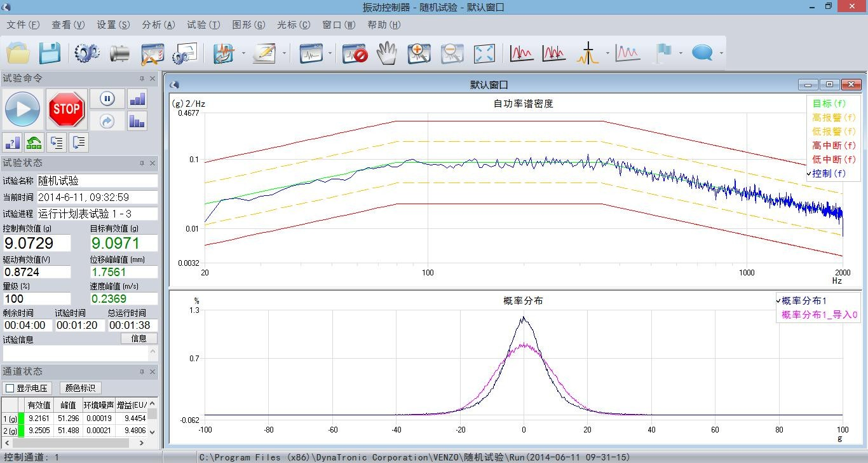Click the green arrow over blocks icon
868x463 pixels.
click(x=34, y=142)
